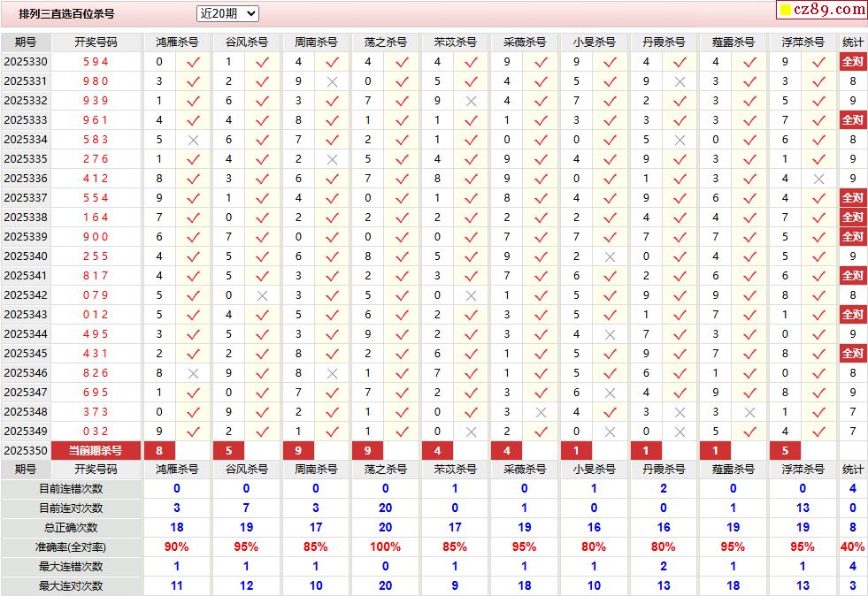
Task: Click the 最大连对次数 row label
Action: point(71,586)
